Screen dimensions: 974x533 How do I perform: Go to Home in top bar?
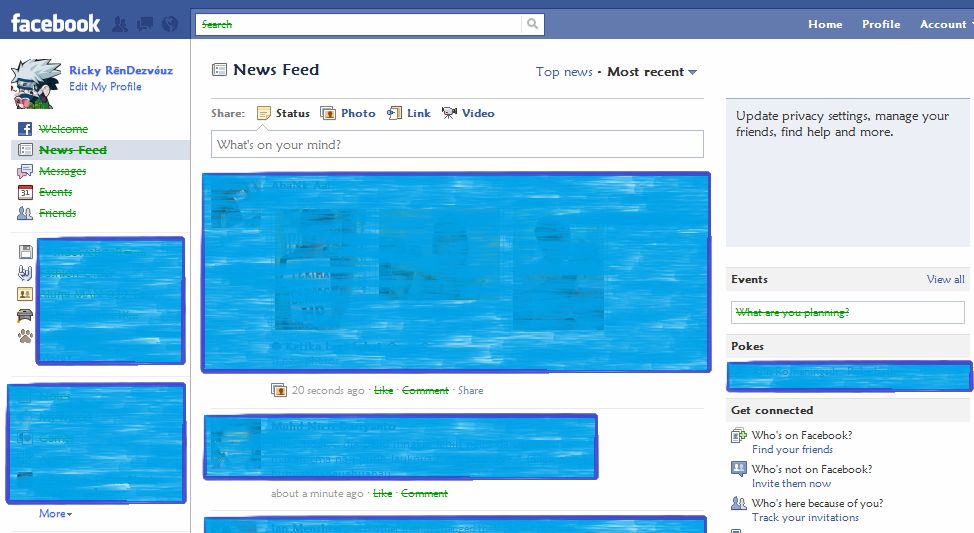(825, 24)
